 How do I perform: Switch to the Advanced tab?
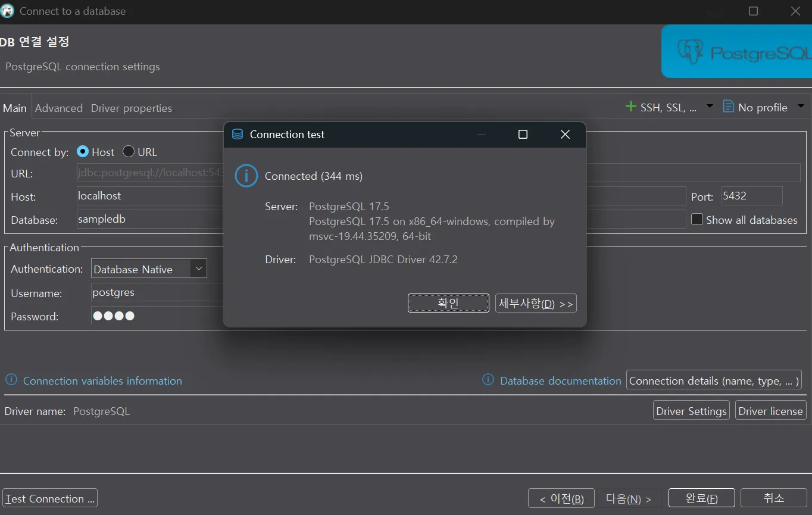59,108
